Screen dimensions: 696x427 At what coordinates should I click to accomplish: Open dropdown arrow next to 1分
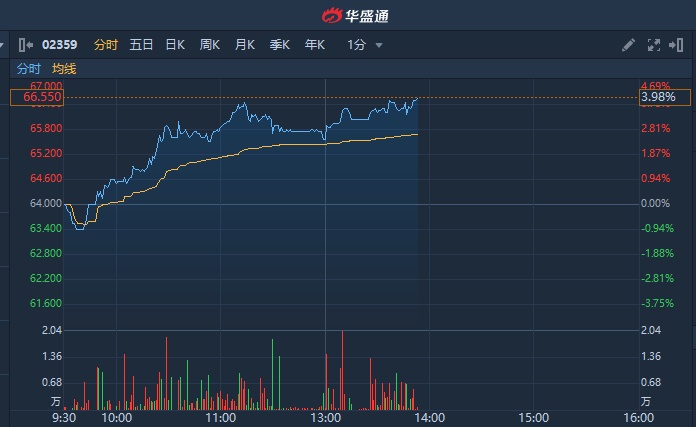(x=379, y=45)
